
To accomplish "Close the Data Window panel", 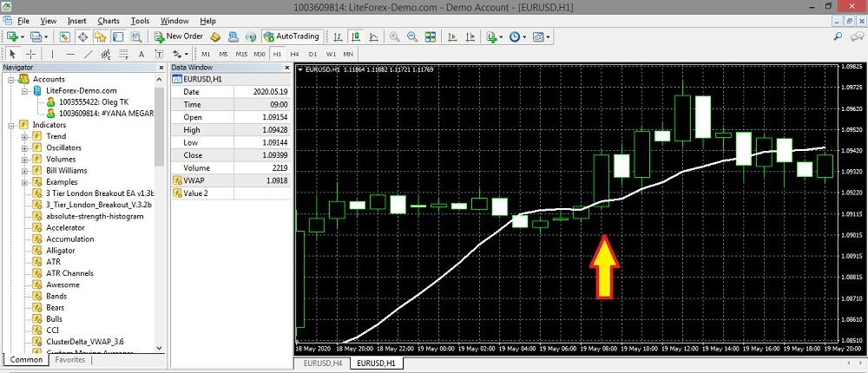I will pyautogui.click(x=286, y=68).
